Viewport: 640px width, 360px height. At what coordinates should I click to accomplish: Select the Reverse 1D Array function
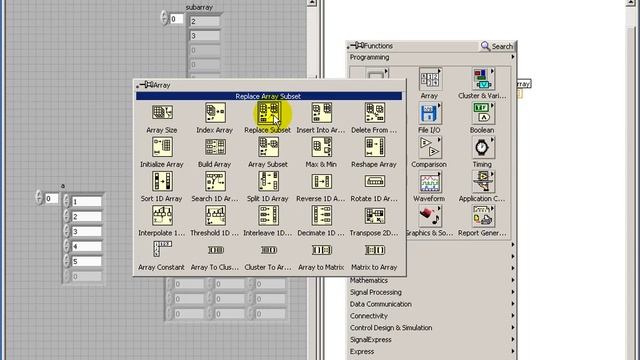pos(321,182)
